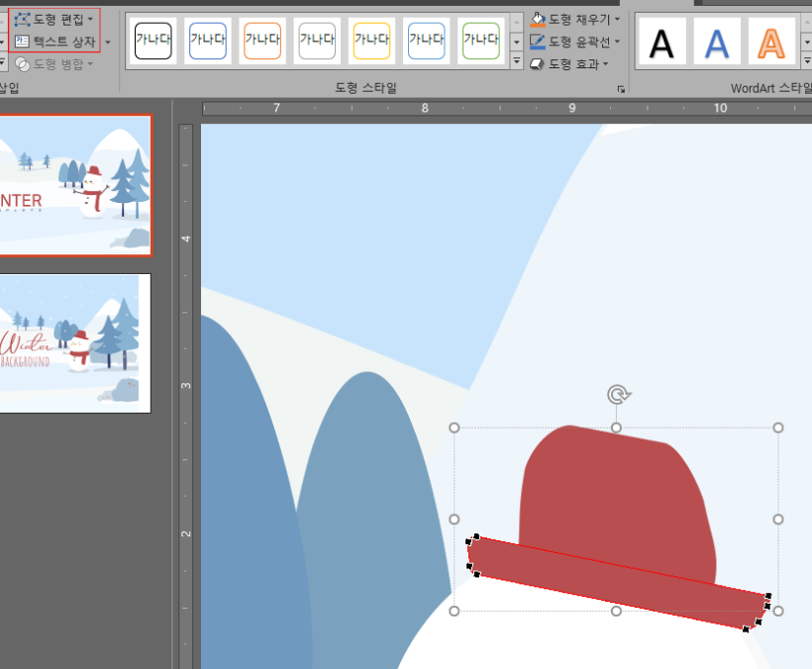
Task: Expand the full shape styles gallery
Action: point(516,61)
